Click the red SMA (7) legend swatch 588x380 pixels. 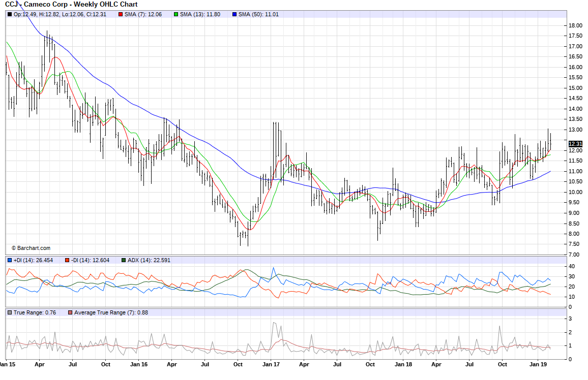[x=121, y=14]
